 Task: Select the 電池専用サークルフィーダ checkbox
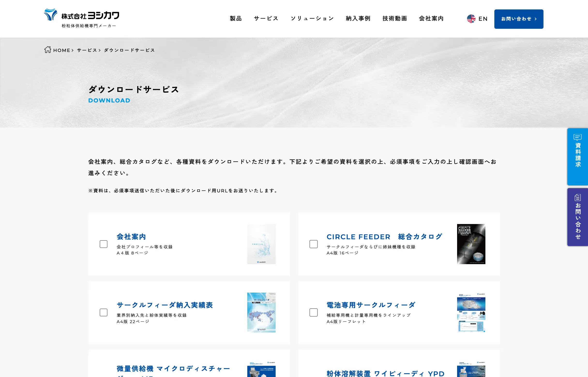click(314, 312)
